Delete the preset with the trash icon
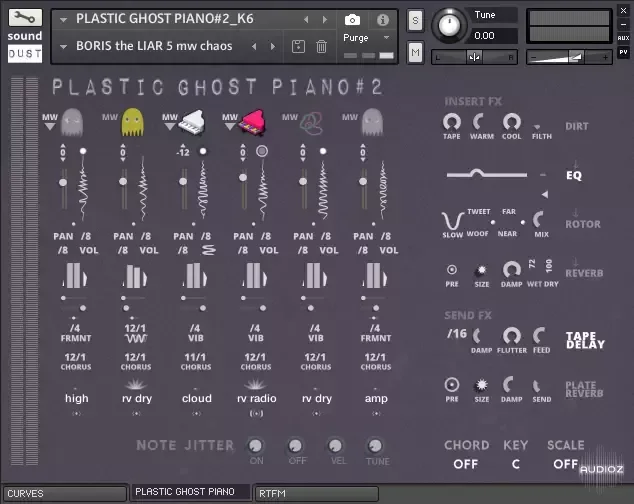 coord(321,47)
